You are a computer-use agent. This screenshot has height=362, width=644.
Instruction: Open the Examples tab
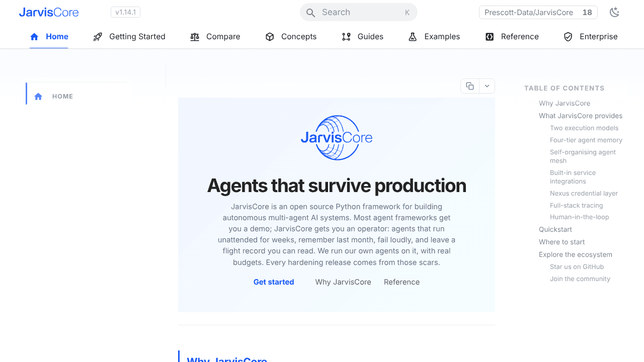[x=434, y=37]
